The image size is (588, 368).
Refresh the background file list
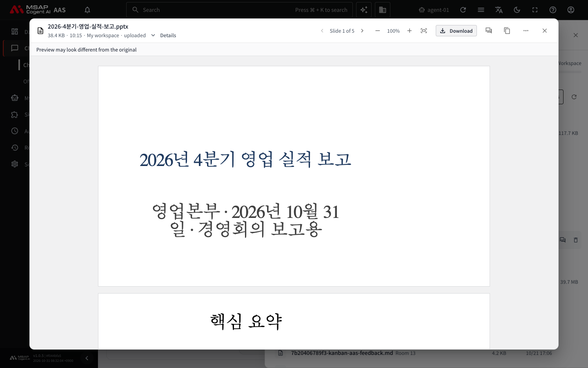coord(574,97)
